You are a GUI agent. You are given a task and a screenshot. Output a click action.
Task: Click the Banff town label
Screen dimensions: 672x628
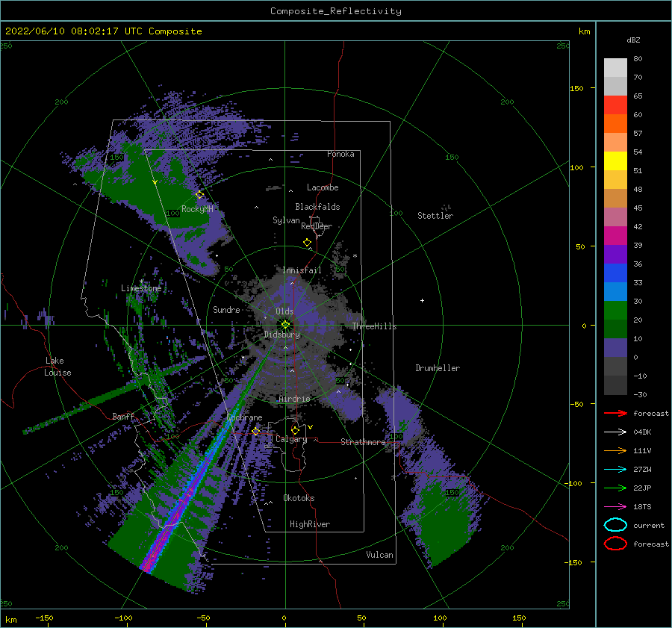coord(123,416)
